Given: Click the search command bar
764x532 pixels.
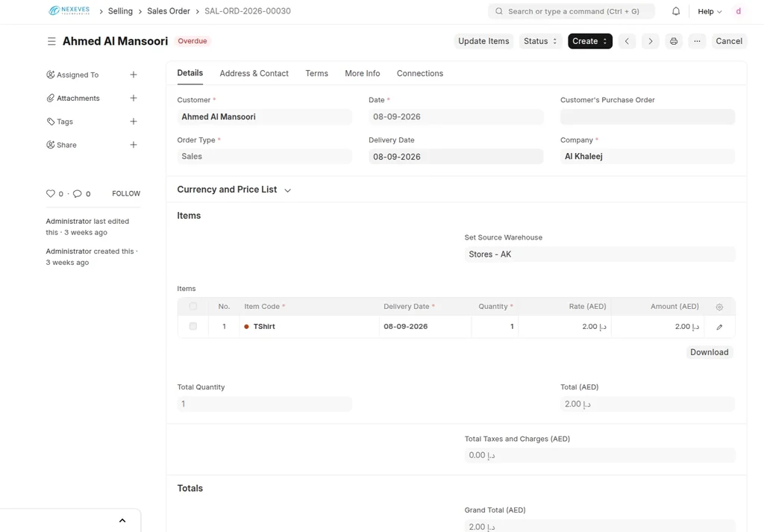Looking at the screenshot, I should click(x=572, y=11).
